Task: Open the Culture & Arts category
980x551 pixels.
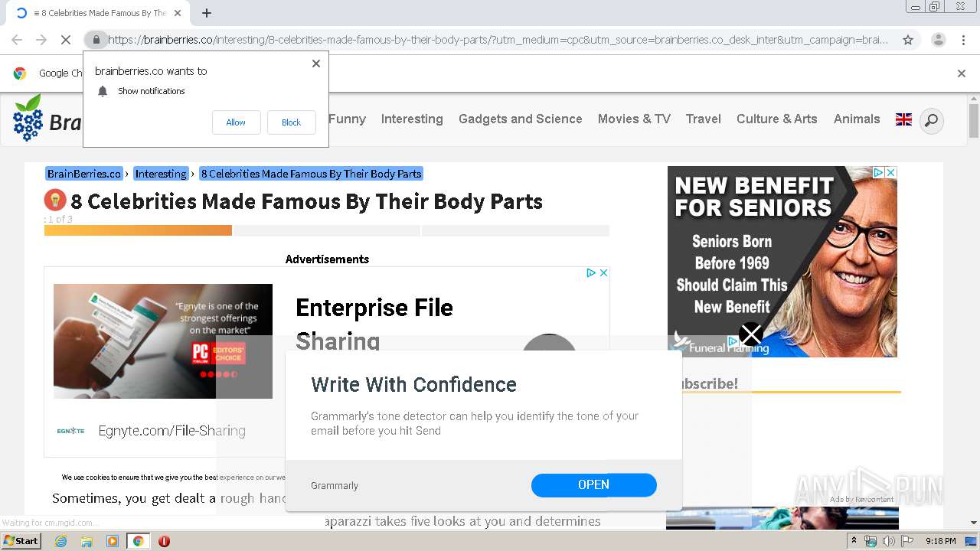Action: tap(776, 119)
